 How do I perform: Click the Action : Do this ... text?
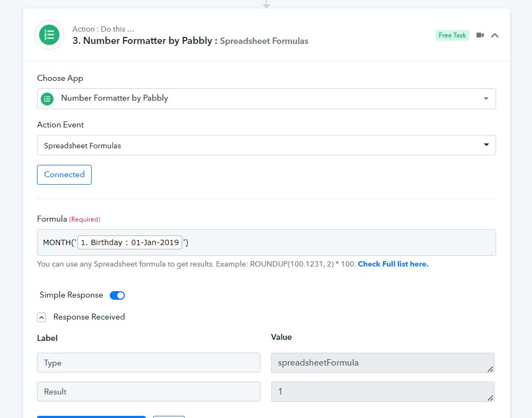pyautogui.click(x=103, y=29)
